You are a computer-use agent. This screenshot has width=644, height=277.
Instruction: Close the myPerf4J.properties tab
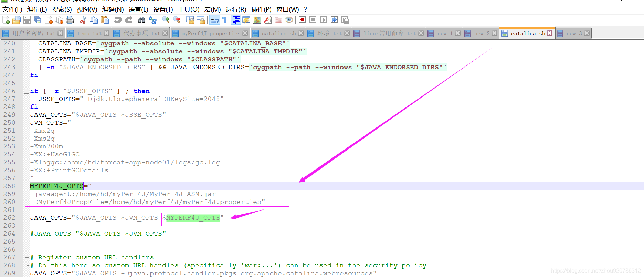[245, 33]
